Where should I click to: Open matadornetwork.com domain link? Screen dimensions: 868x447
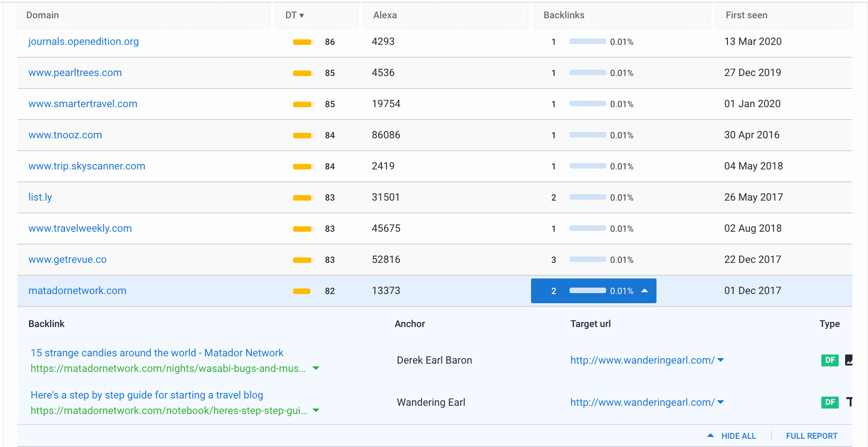pos(77,291)
